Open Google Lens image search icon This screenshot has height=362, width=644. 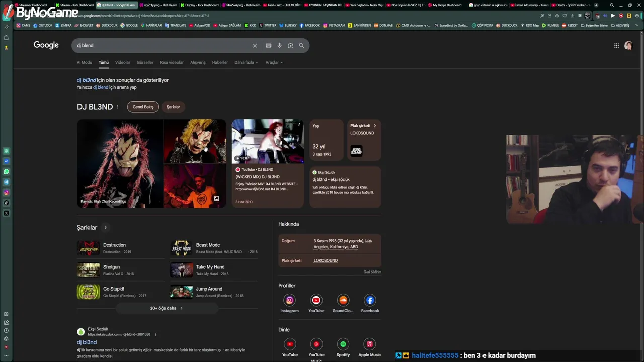pyautogui.click(x=290, y=46)
